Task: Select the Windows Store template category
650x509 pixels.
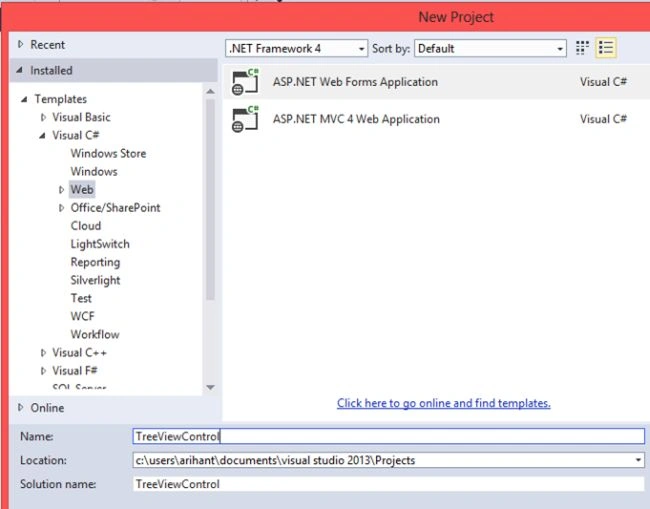Action: [x=108, y=153]
